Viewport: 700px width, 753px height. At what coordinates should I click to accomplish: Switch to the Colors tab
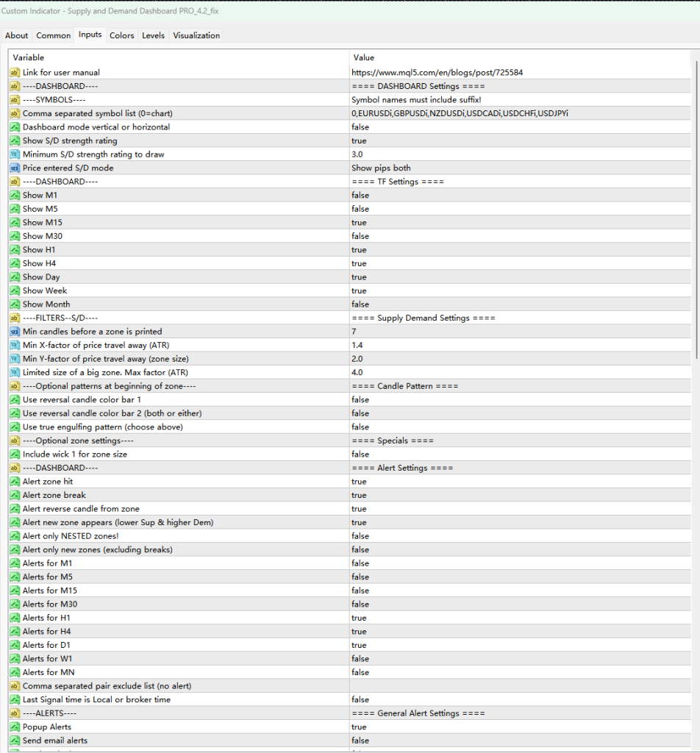[x=122, y=35]
